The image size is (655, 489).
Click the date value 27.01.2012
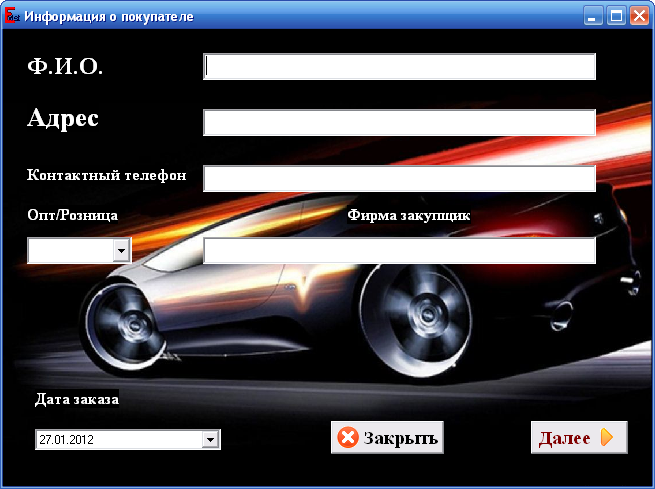point(66,439)
